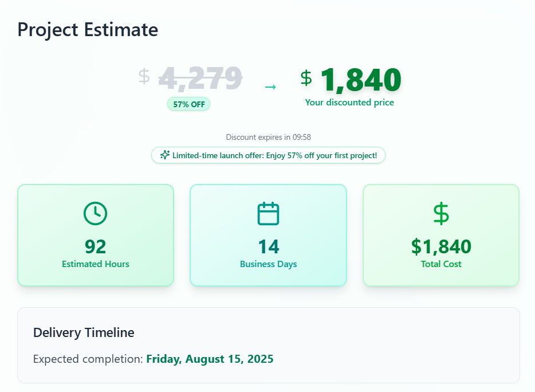Open the Business Days card

(268, 236)
